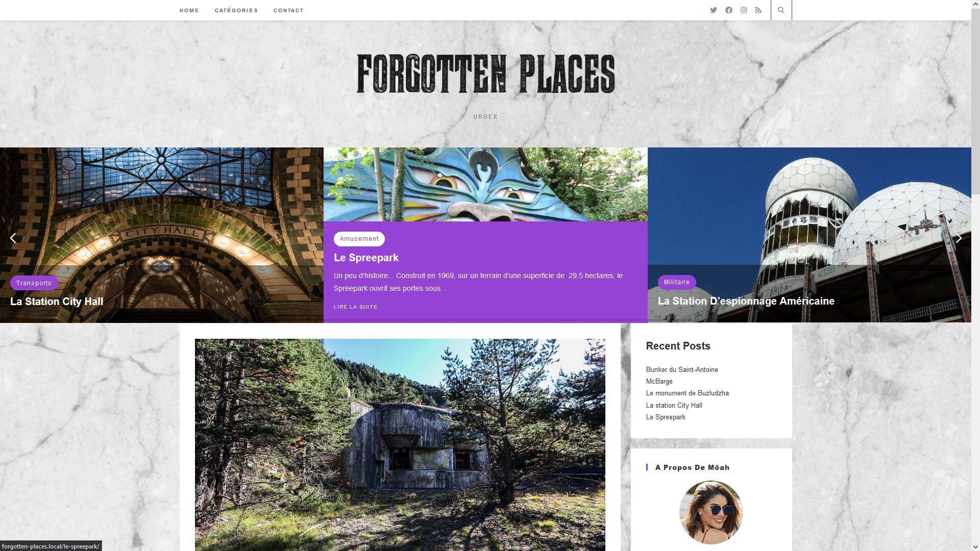Open the RSS feed icon
Screen dimensions: 980x551
pos(758,10)
